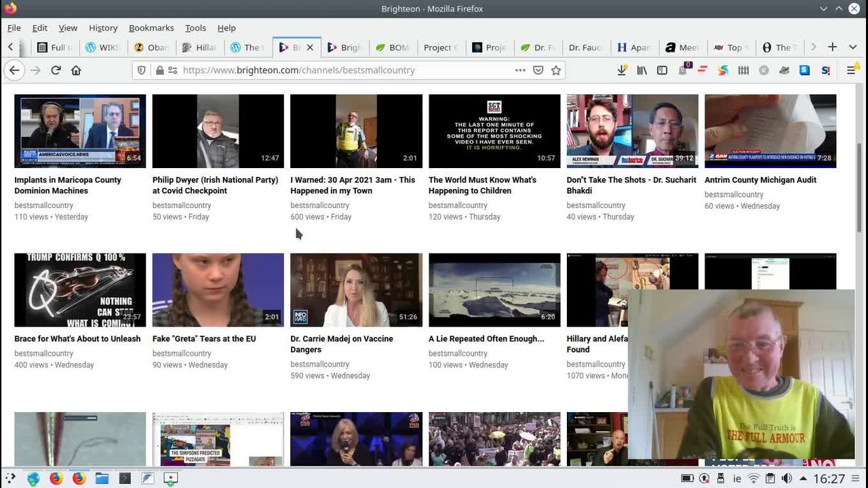Screen dimensions: 868x488
Task: Open the Bookmarks menu
Action: [151, 28]
